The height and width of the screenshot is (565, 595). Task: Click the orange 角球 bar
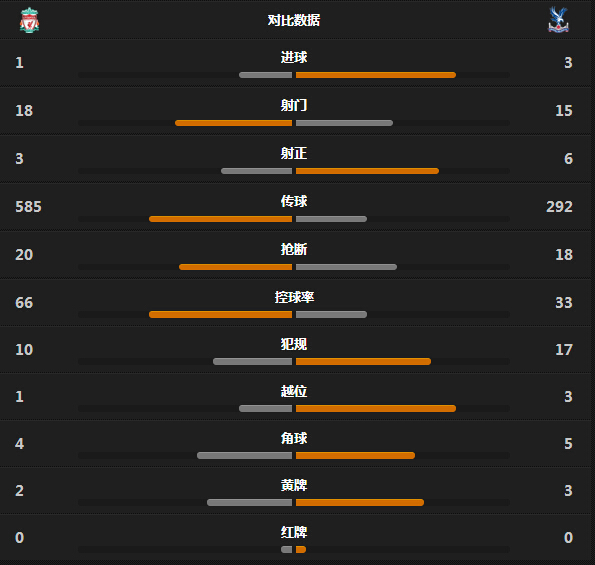[x=355, y=455]
